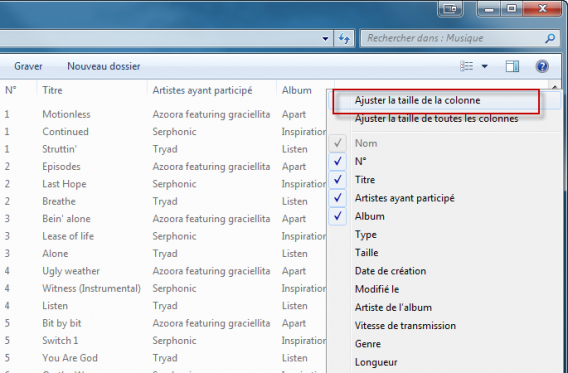Image resolution: width=568 pixels, height=373 pixels.
Task: Select the track Lease of life
Action: [x=68, y=236]
